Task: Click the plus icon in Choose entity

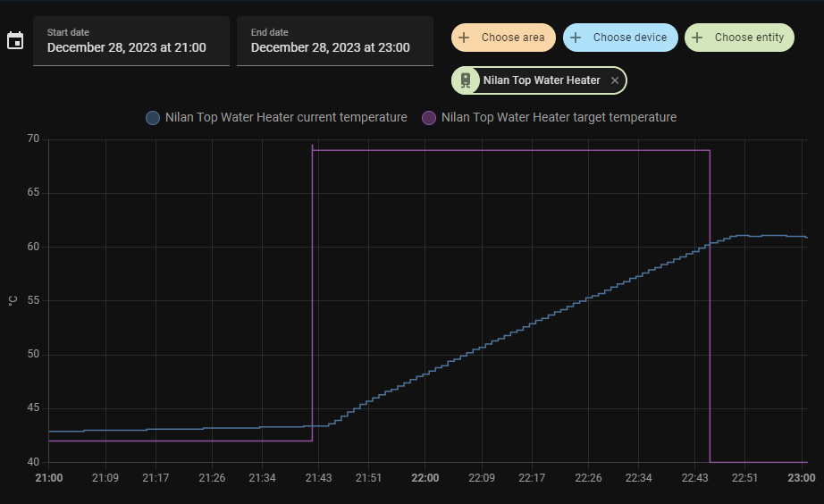Action: [697, 38]
